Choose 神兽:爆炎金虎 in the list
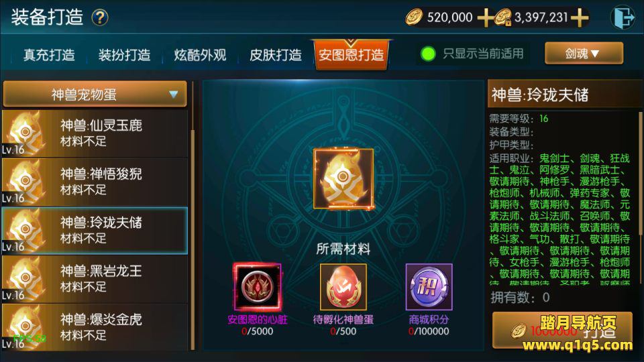Image resolution: width=644 pixels, height=362 pixels. (95, 328)
